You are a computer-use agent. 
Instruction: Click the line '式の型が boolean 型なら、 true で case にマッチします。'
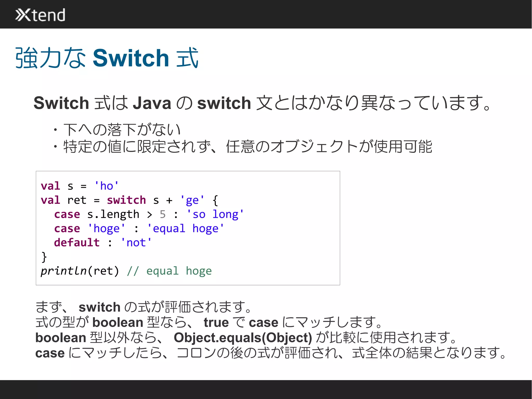209,322
